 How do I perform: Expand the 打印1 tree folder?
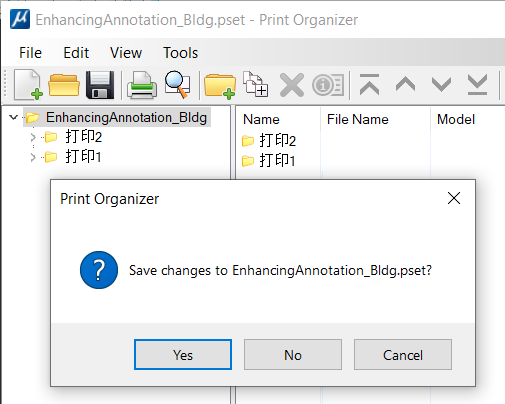coord(33,157)
